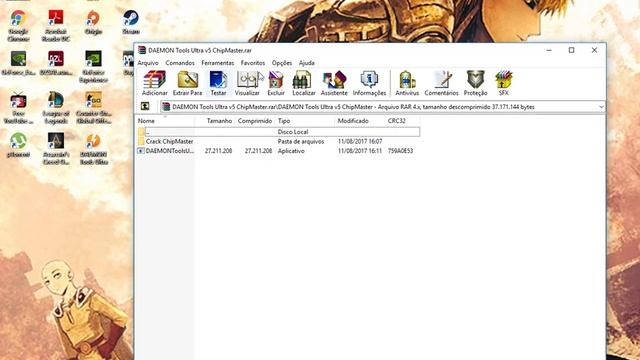Sort by the Nome column header
640x360 pixels.
pos(165,121)
